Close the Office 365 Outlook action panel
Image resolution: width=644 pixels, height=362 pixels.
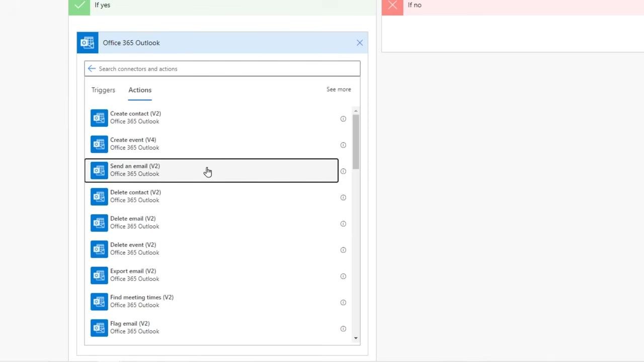point(360,43)
